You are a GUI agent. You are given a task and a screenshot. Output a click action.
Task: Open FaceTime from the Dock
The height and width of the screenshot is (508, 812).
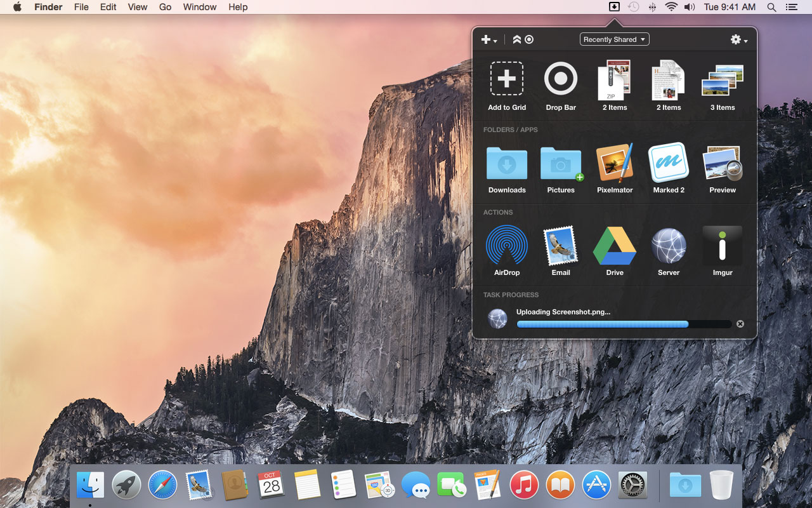click(452, 486)
